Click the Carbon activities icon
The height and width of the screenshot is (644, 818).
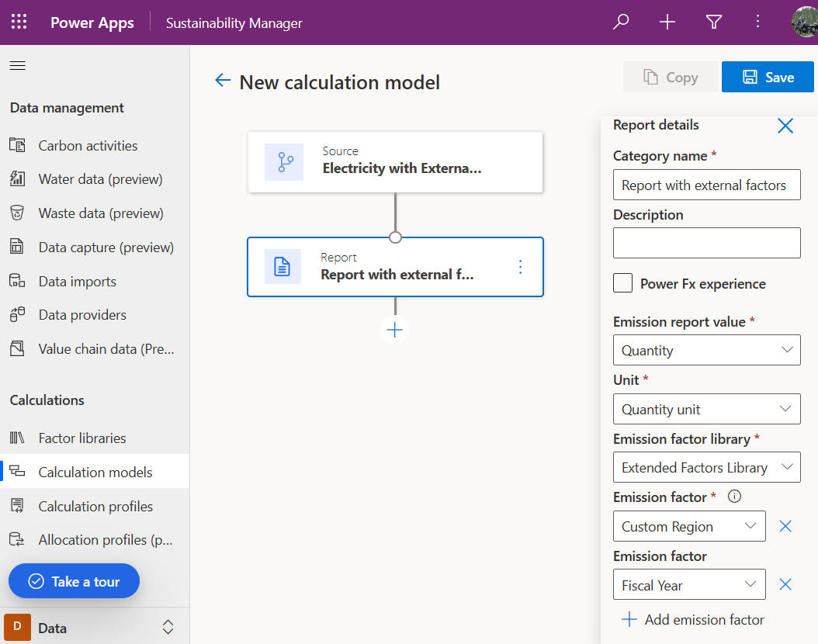(x=17, y=145)
